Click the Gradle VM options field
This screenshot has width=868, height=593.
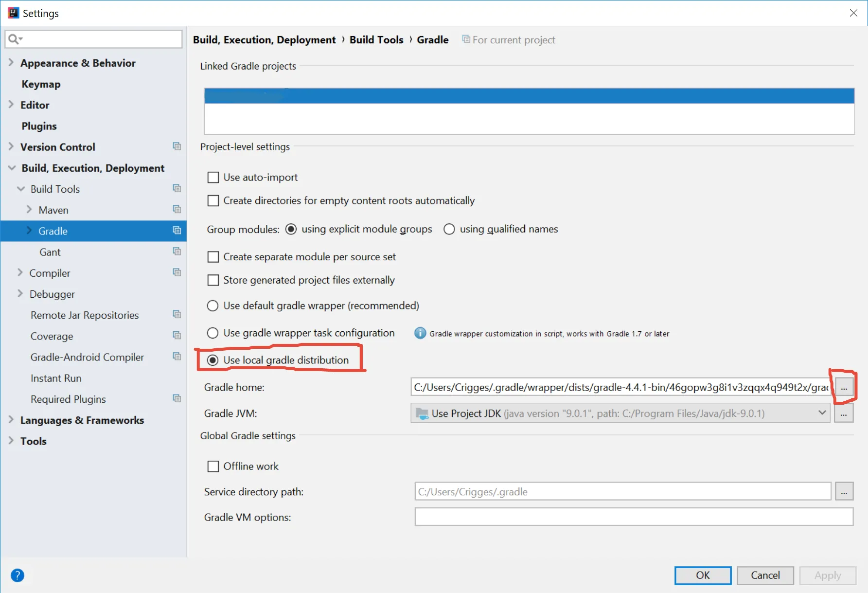(x=634, y=517)
